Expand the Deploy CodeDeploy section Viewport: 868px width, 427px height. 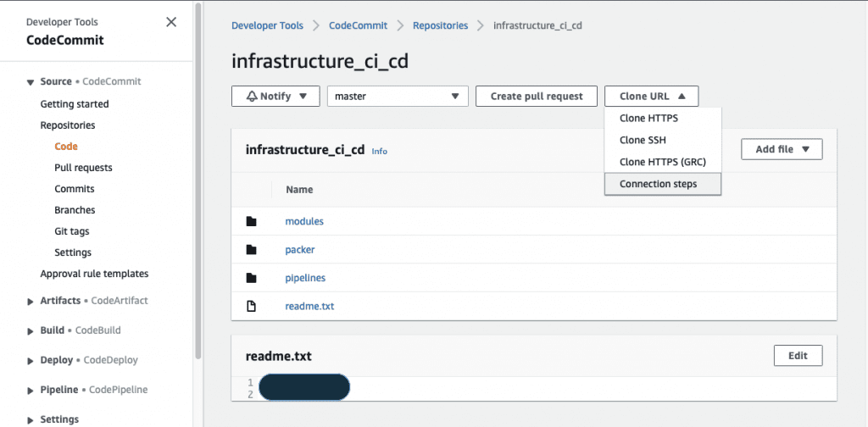pyautogui.click(x=31, y=361)
